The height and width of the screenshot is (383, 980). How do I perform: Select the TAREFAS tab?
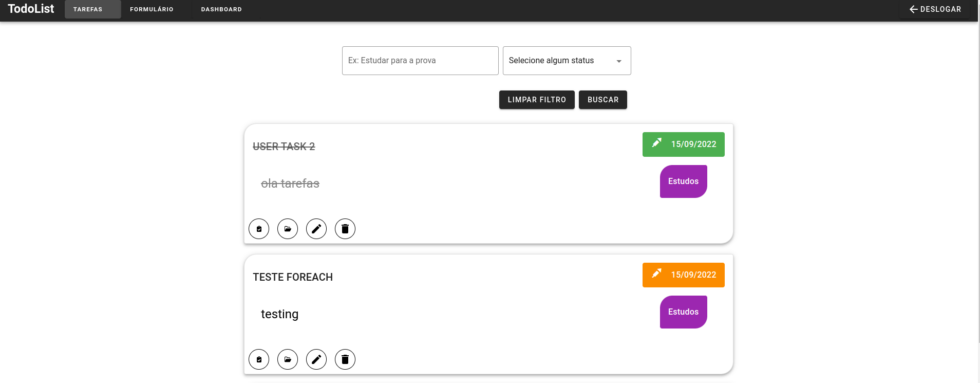coord(92,9)
